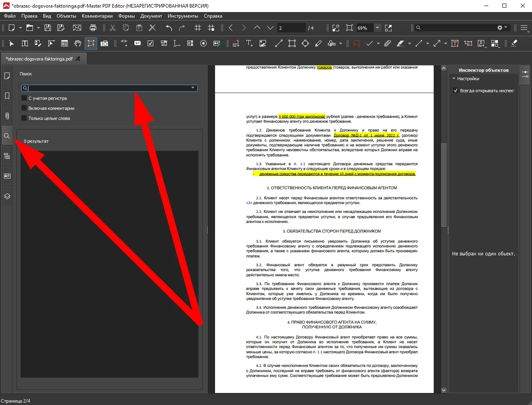Image resolution: width=532 pixels, height=405 pixels.
Task: Expand the search field history dropdown
Action: click(x=193, y=88)
